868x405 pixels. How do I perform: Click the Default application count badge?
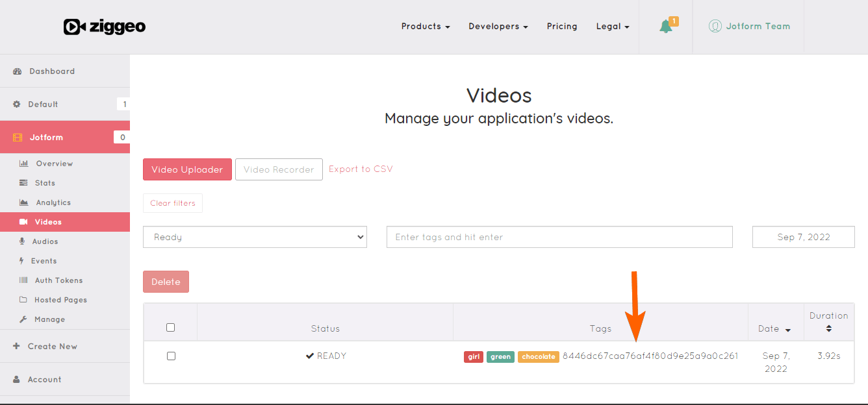pos(124,104)
